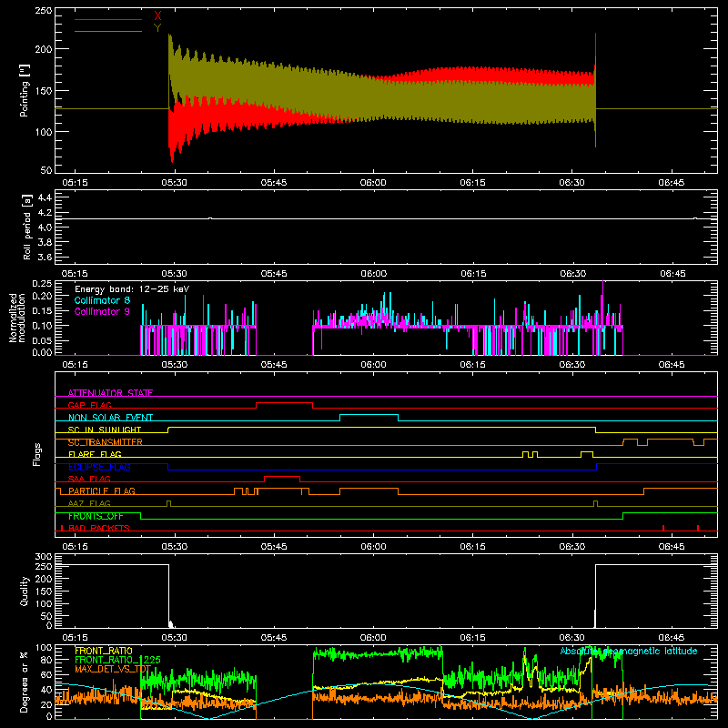
Task: Click the 05:15 time label under the Flags plot
Action: point(75,547)
